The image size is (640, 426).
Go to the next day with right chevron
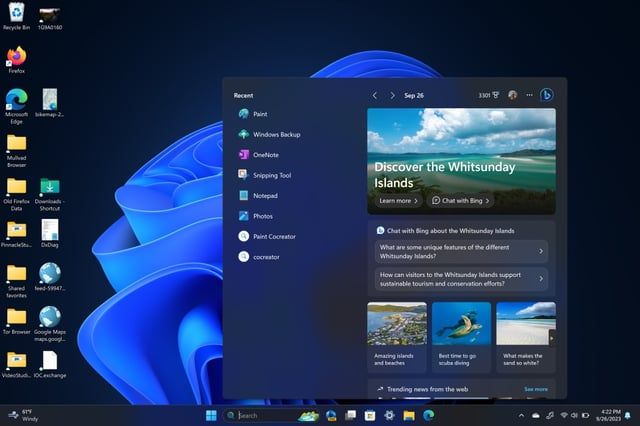[392, 95]
